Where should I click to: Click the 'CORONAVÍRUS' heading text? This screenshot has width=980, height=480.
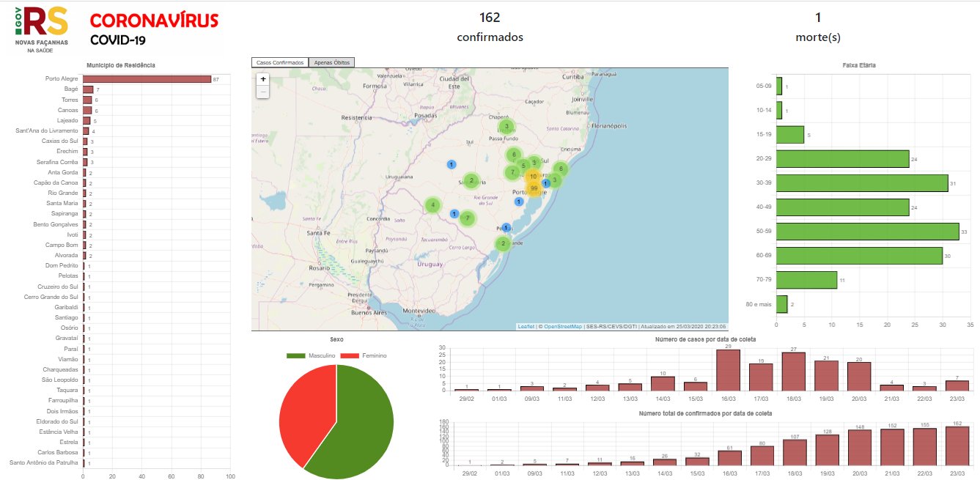154,21
